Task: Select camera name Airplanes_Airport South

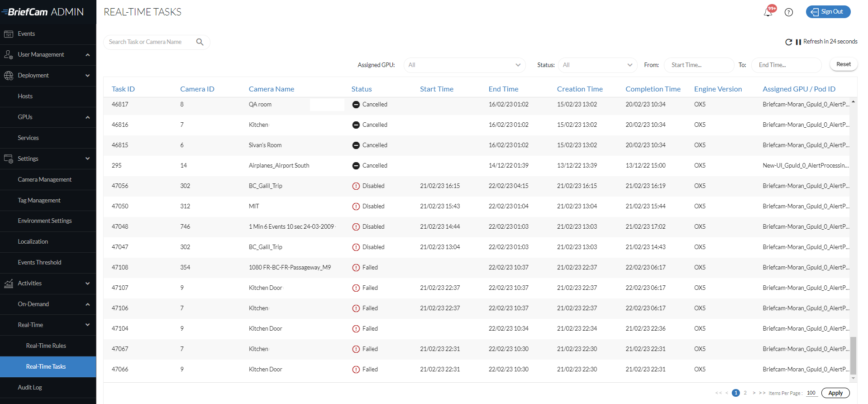Action: coord(279,166)
